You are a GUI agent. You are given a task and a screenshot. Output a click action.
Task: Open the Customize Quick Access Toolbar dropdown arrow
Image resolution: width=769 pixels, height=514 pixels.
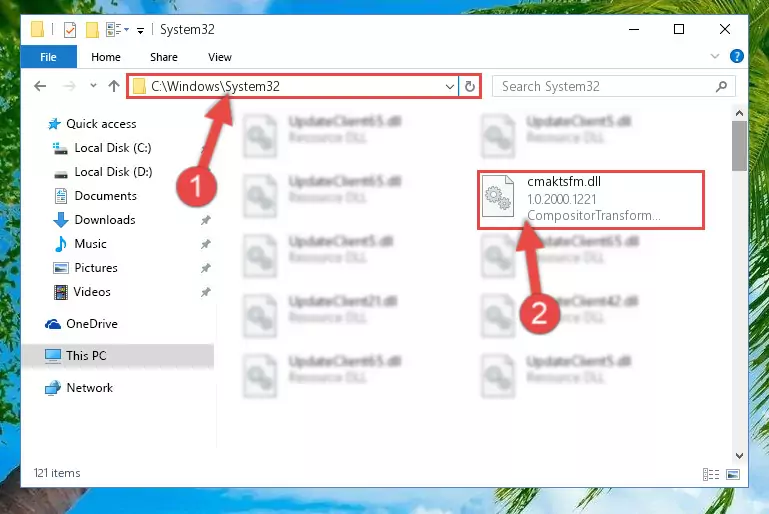tap(140, 31)
